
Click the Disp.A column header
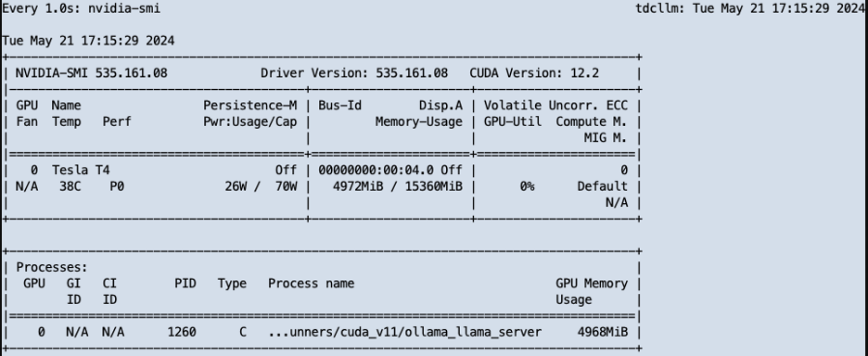440,105
